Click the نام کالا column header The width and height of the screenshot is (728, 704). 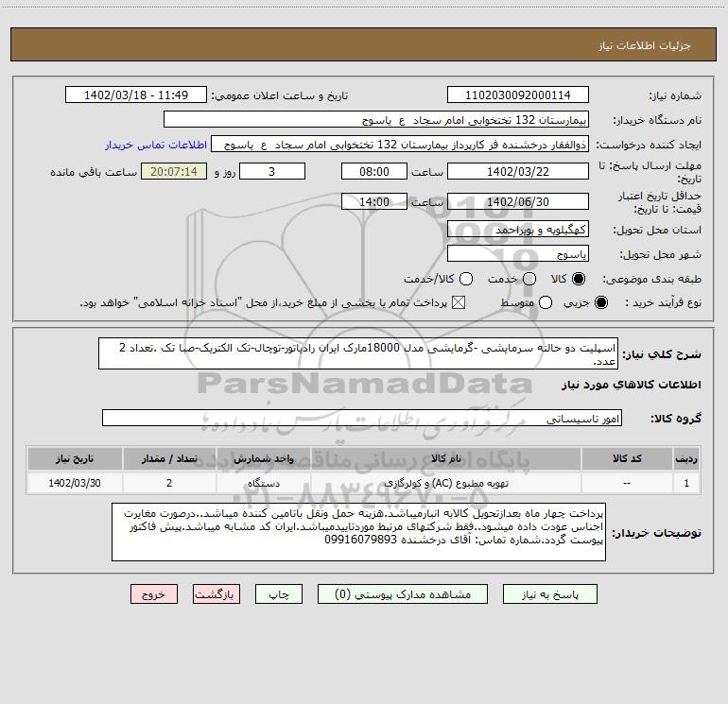(445, 458)
